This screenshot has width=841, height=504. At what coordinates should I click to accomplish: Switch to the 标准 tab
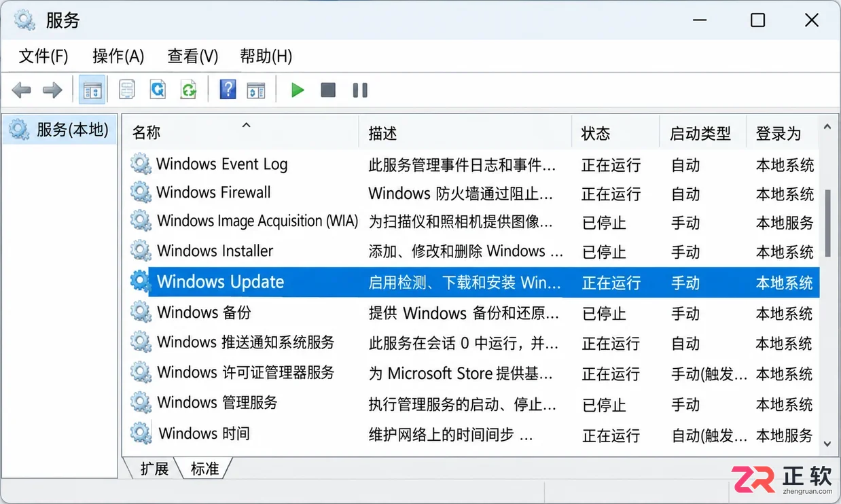pos(204,468)
